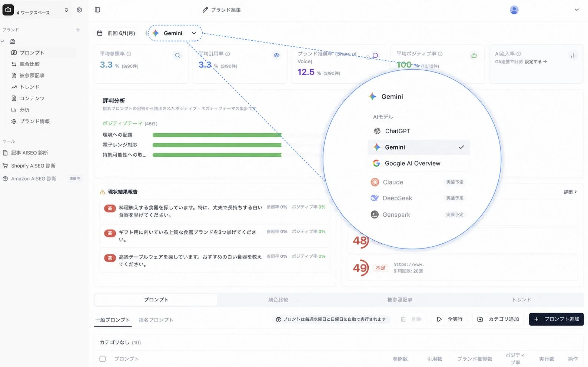Viewport: 588px width, 367px height.
Task: Open workspace settings gear icon
Action: pyautogui.click(x=79, y=10)
